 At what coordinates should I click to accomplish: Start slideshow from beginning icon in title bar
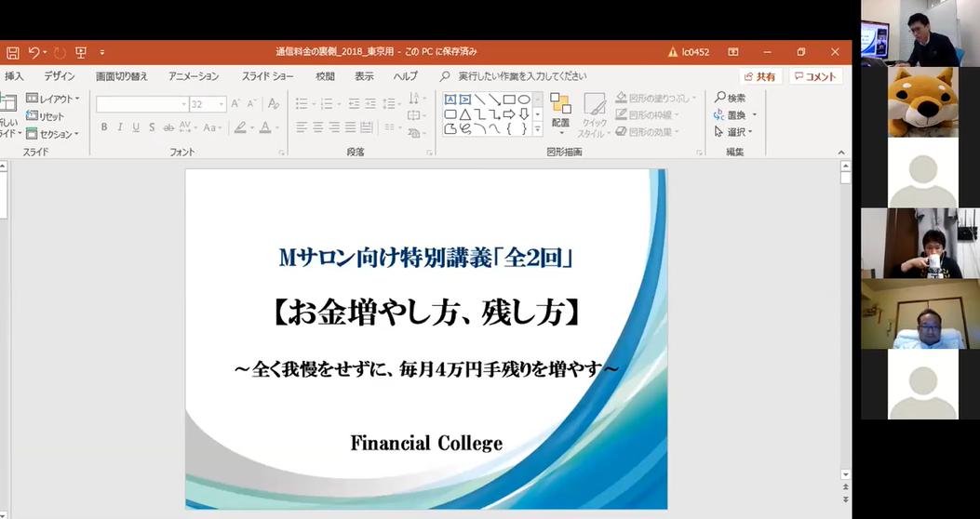[x=81, y=52]
